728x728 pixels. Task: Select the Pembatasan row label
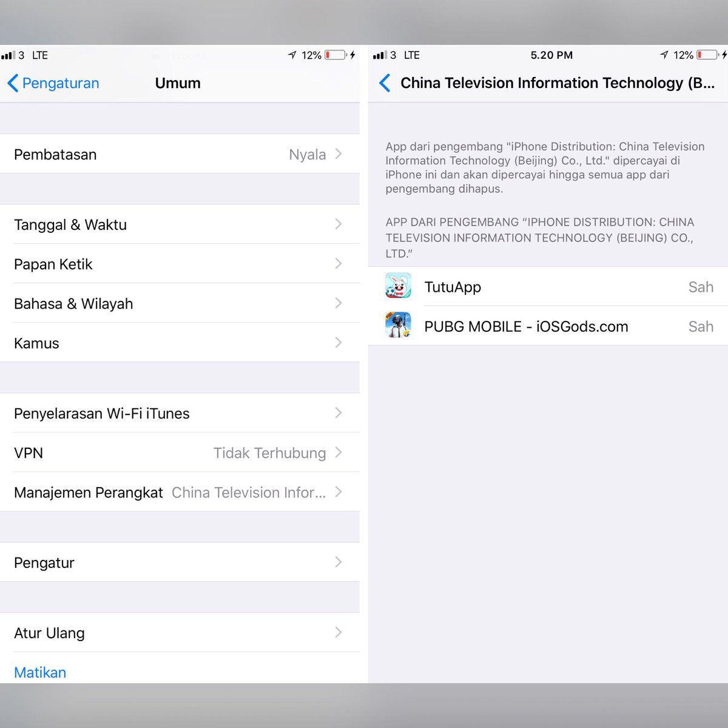click(55, 155)
